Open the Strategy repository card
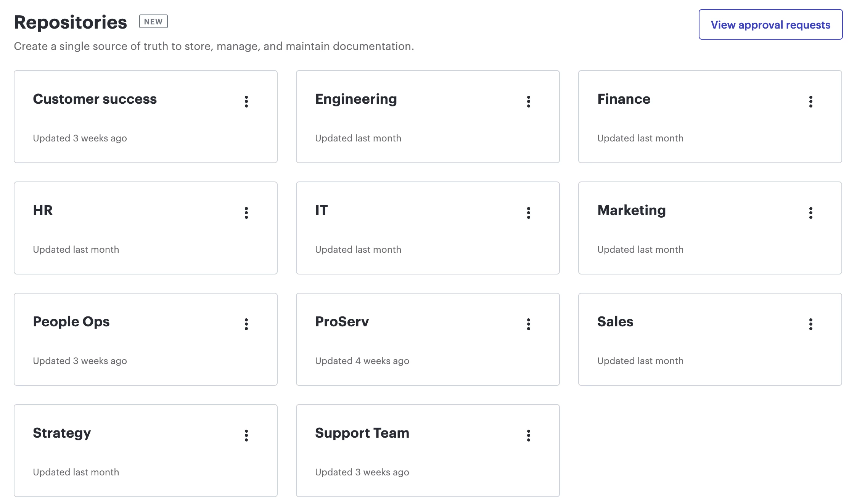This screenshot has width=849, height=504. (x=62, y=433)
